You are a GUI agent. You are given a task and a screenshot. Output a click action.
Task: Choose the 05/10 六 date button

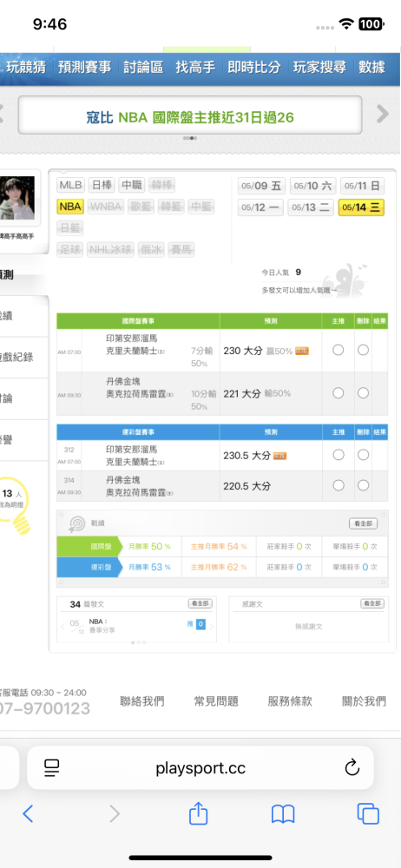click(x=312, y=186)
